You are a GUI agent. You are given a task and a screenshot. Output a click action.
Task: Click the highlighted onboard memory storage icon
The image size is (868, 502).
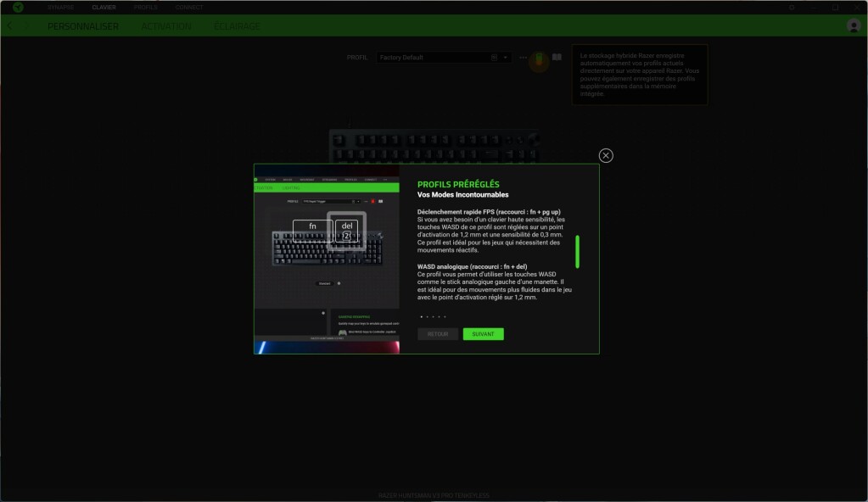(x=539, y=59)
